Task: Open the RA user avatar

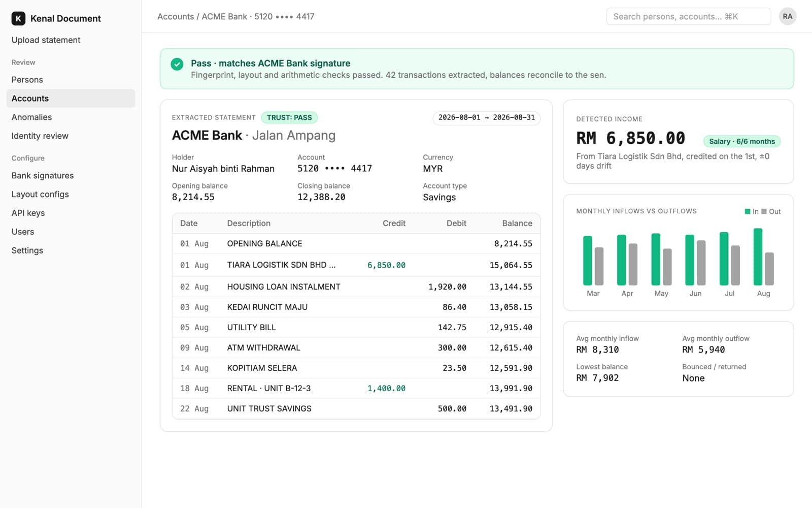Action: (787, 16)
